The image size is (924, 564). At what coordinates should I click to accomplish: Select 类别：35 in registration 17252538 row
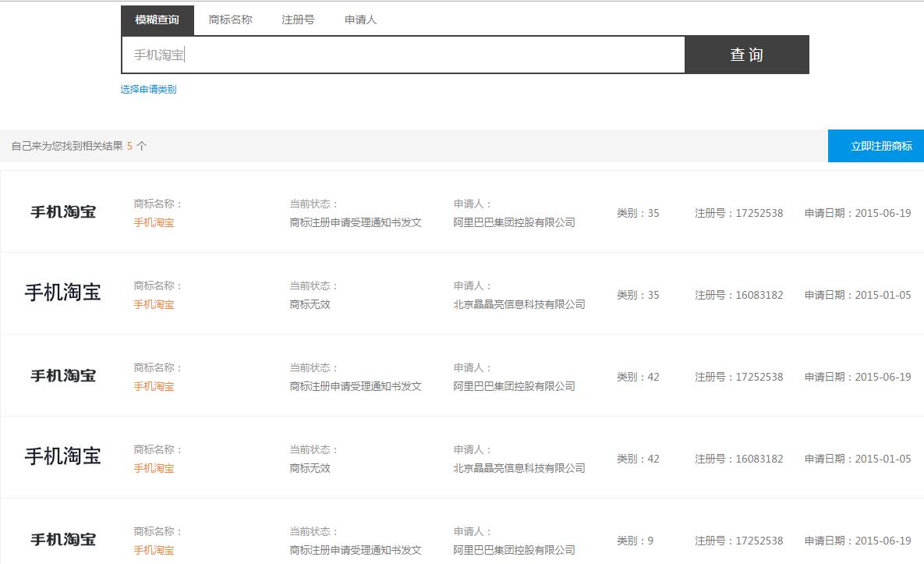tap(638, 213)
